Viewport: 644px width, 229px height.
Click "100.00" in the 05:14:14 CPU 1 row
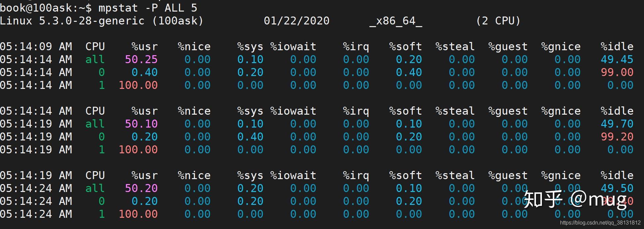point(138,85)
